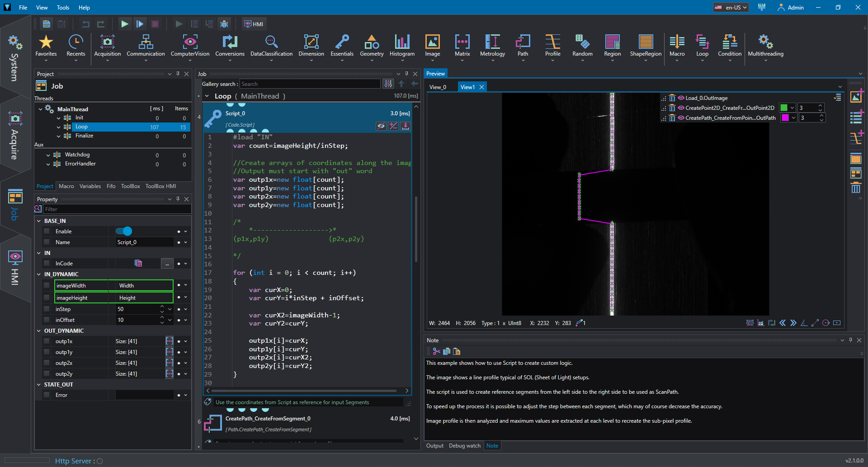868x467 pixels.
Task: Click the Run play button
Action: coord(125,24)
